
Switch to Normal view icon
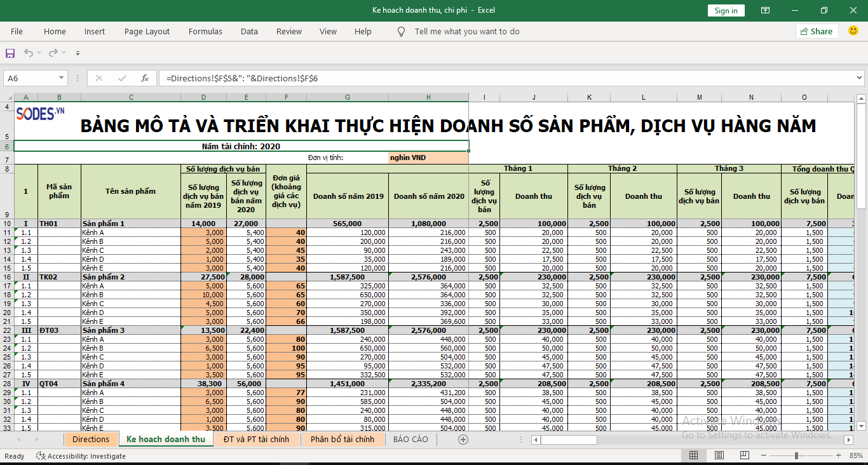693,455
